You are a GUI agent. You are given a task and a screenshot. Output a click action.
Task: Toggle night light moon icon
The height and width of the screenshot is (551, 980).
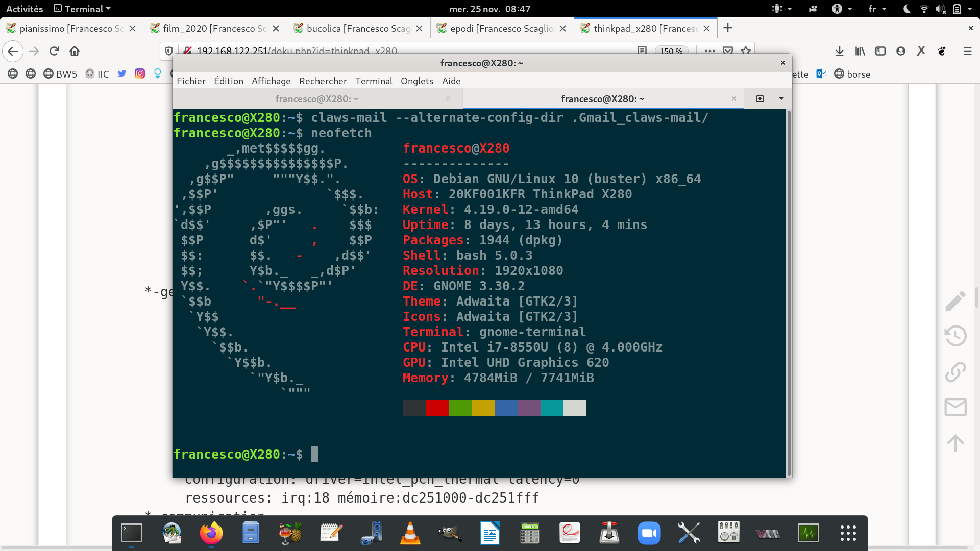click(907, 9)
